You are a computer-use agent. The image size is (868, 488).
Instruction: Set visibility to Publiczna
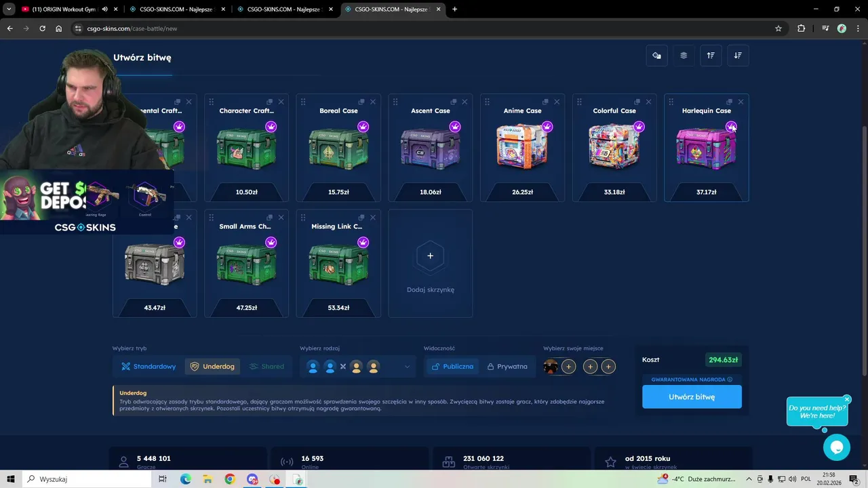[x=452, y=367]
